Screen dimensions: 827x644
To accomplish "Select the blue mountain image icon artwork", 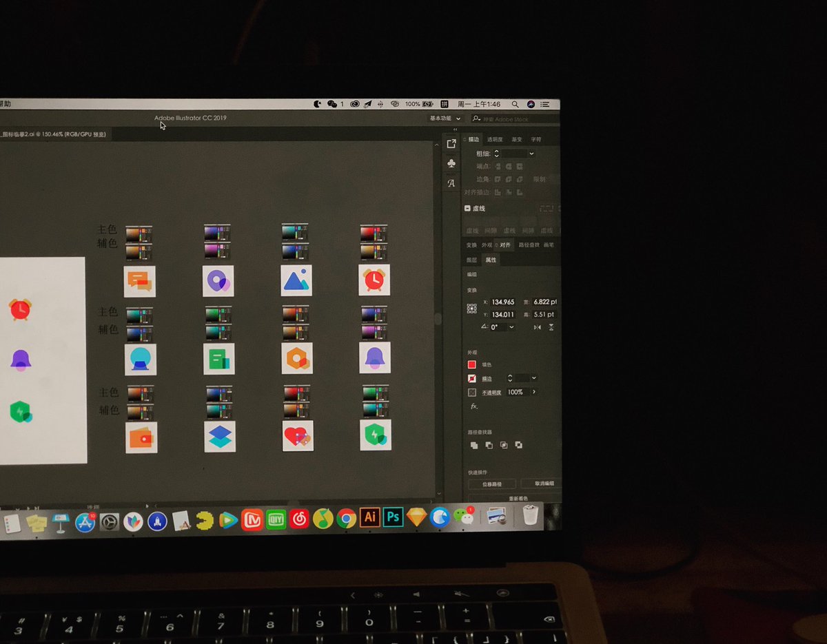I will 296,280.
